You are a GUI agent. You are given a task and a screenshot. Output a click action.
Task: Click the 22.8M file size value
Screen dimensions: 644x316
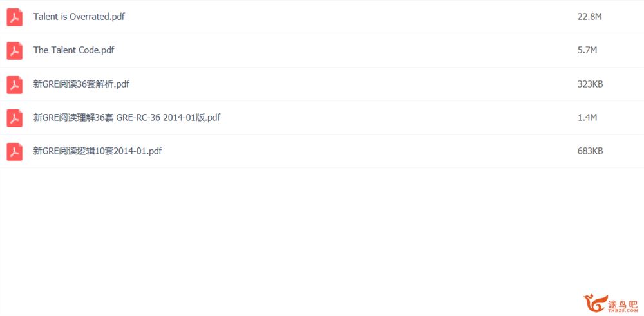[590, 17]
